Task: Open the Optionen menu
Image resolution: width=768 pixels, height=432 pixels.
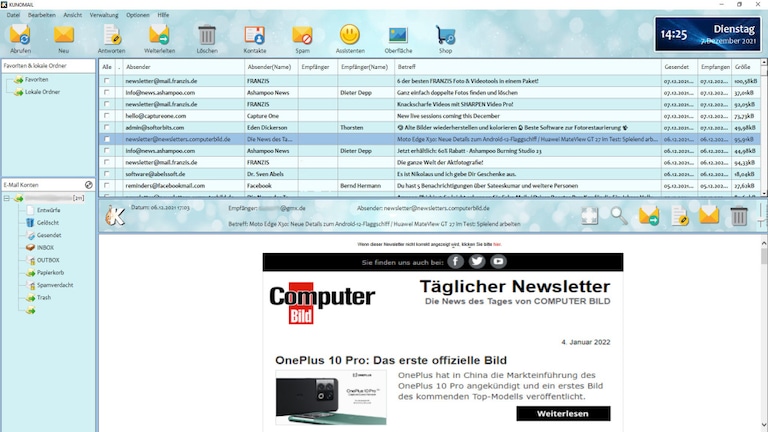Action: [x=137, y=15]
